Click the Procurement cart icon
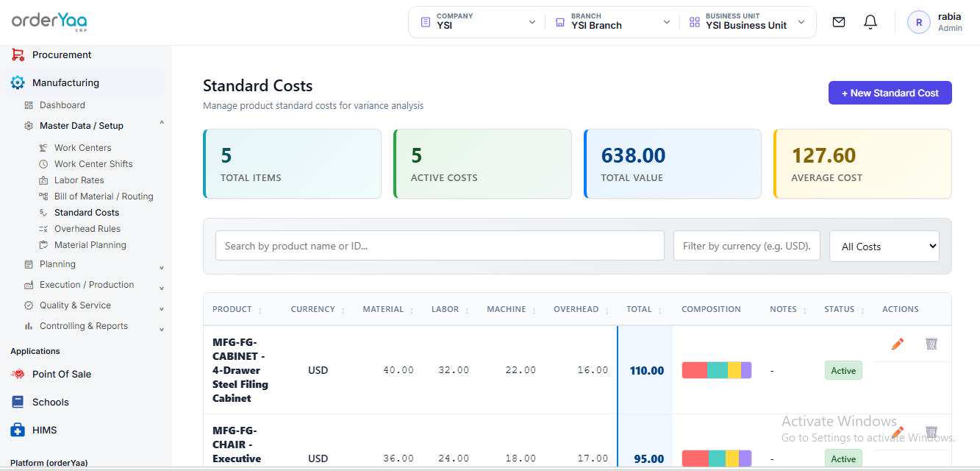 tap(18, 54)
